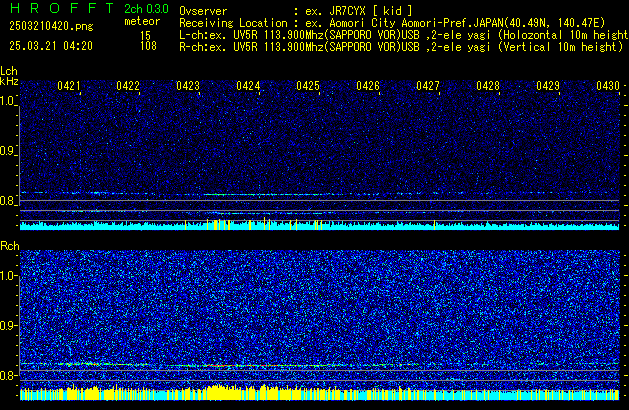Select the 0425 time marker
Screen dimensions: 629x410
[x=308, y=86]
